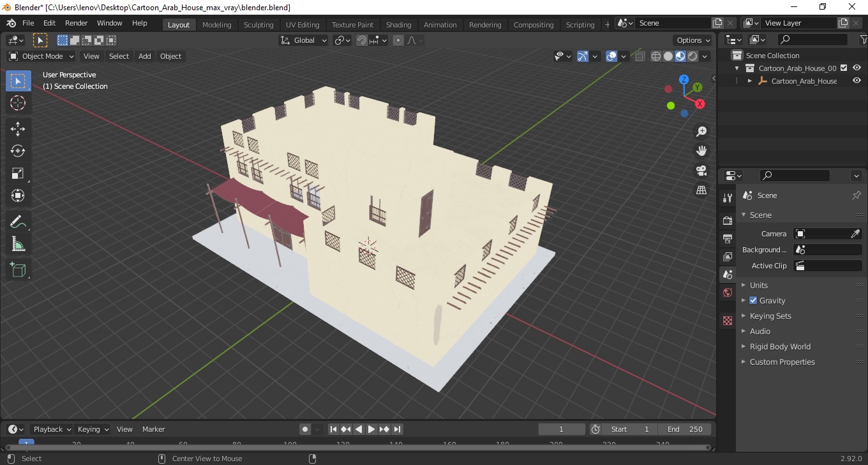
Task: Select wireframe viewport shading
Action: click(x=656, y=56)
